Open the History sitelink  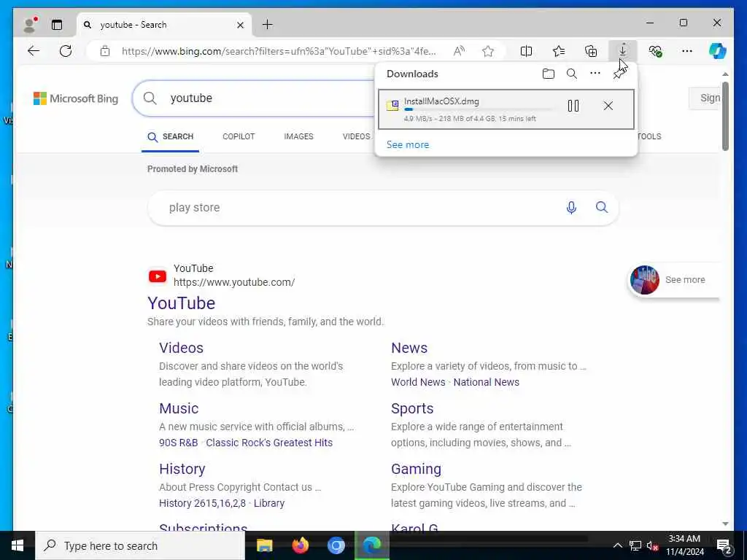click(182, 469)
